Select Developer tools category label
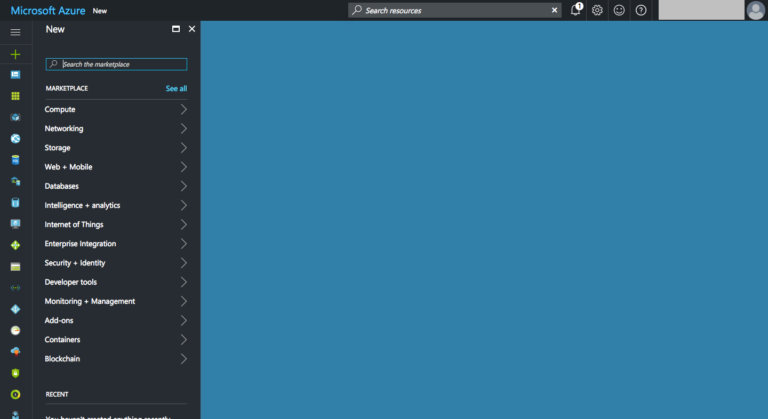 coord(71,282)
